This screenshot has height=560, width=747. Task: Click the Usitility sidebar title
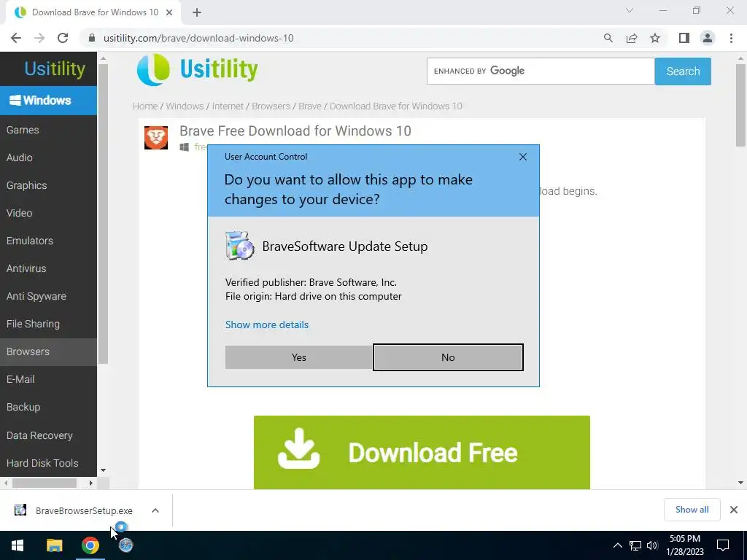tap(55, 69)
